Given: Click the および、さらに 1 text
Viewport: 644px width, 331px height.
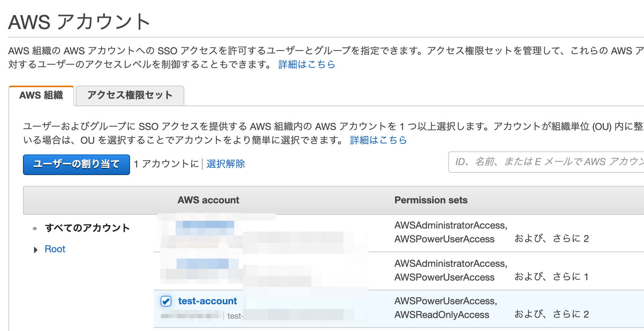Looking at the screenshot, I should (551, 276).
